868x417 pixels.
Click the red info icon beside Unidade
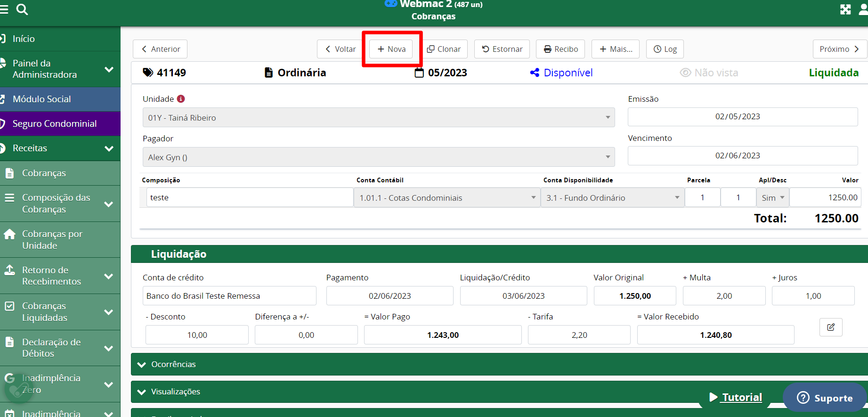click(181, 99)
